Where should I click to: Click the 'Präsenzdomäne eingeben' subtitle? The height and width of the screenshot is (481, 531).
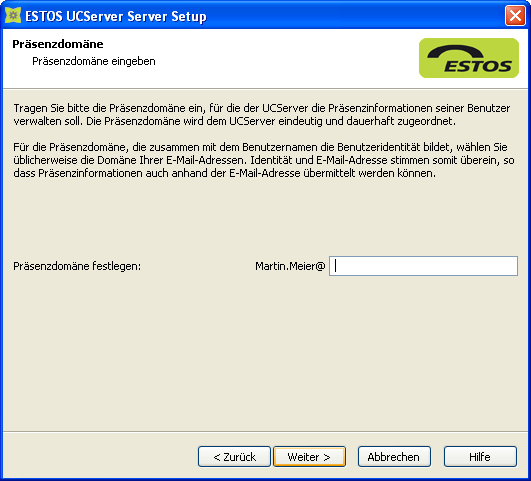94,61
